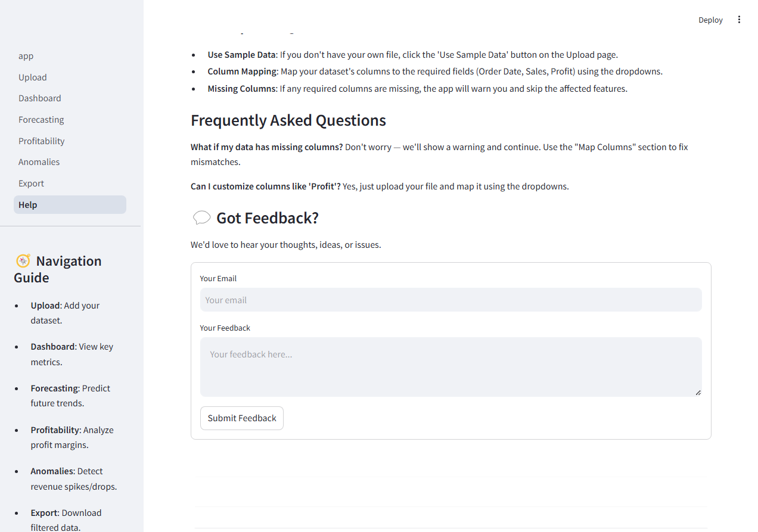The image size is (758, 532).
Task: Click the speech bubble feedback icon
Action: click(202, 217)
